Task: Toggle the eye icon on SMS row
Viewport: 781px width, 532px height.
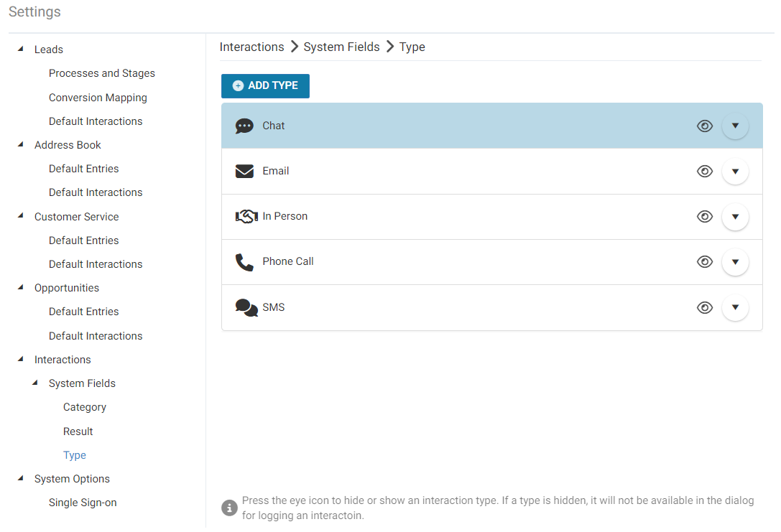Action: pos(704,307)
